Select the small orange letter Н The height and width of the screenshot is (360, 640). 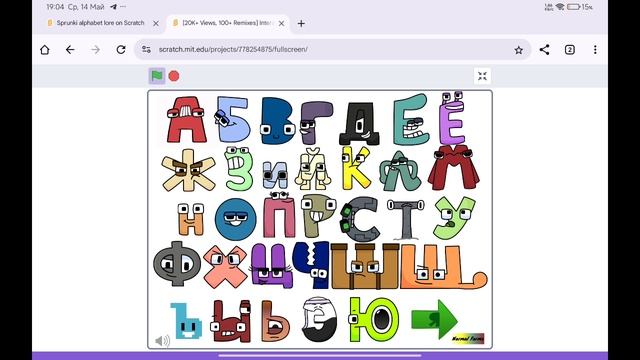click(x=191, y=219)
